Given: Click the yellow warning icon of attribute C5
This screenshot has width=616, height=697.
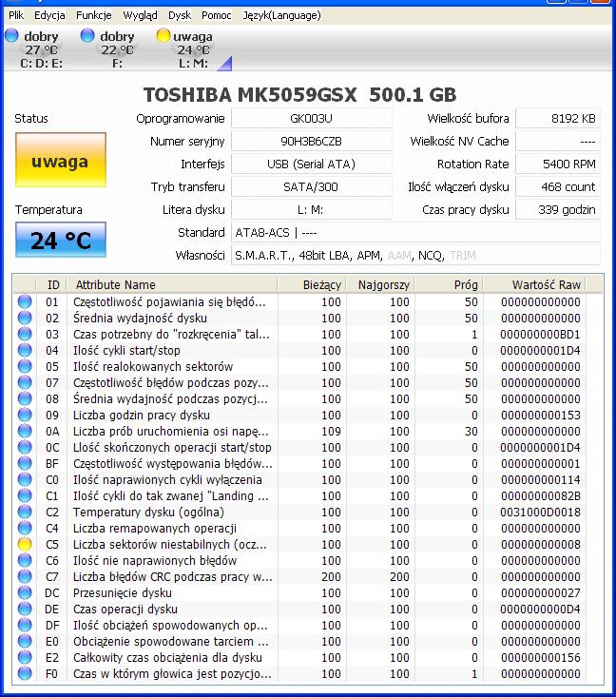Looking at the screenshot, I should (x=25, y=544).
